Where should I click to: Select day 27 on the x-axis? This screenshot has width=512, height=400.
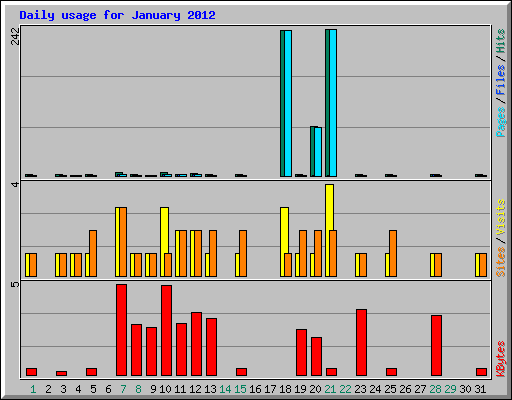(420, 389)
